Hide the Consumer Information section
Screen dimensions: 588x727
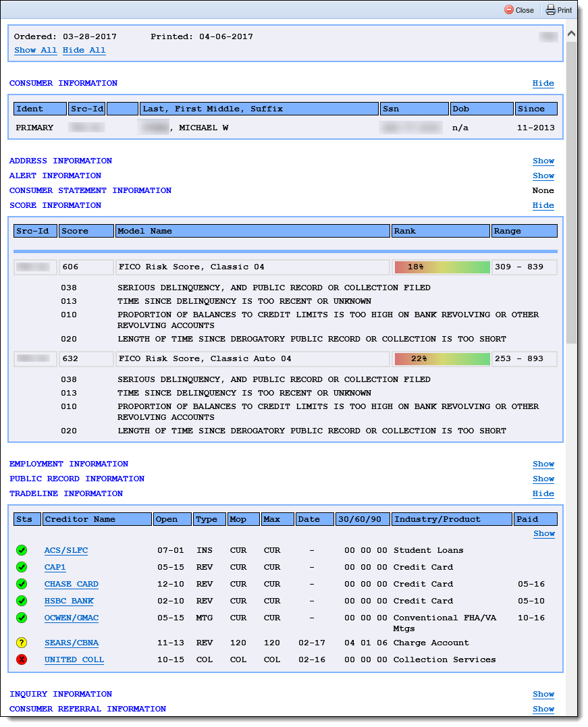(x=543, y=84)
